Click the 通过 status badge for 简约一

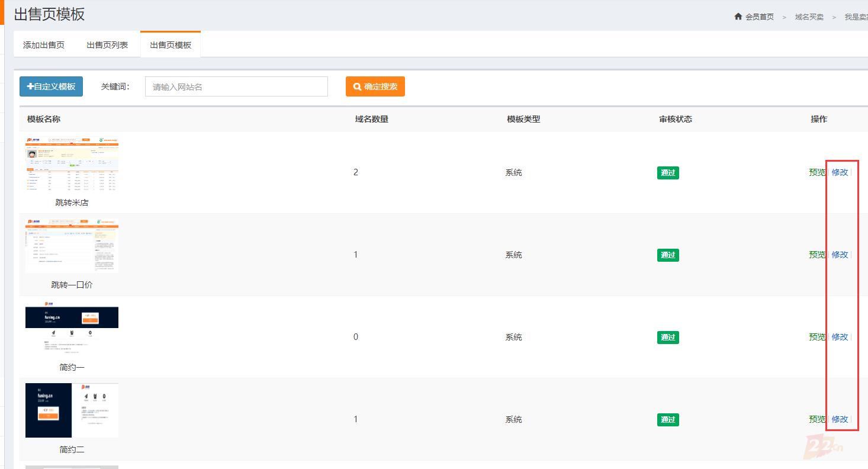coord(668,338)
